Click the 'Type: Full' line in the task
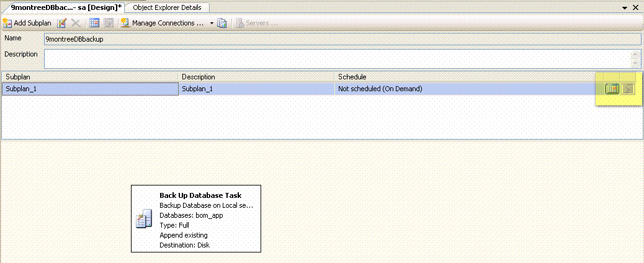The height and width of the screenshot is (263, 644). tap(174, 225)
